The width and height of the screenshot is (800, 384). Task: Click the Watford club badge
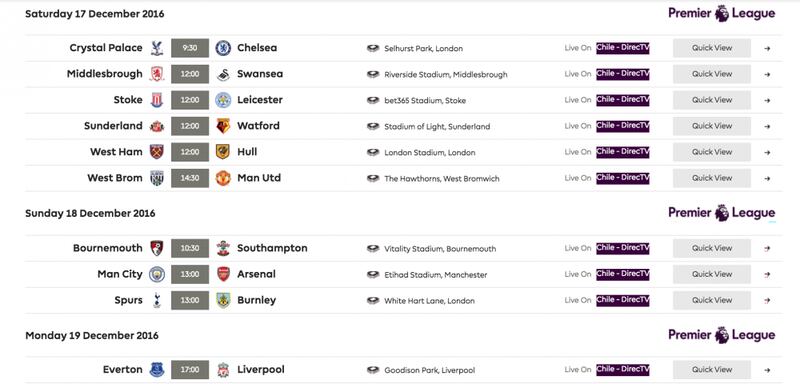(x=223, y=126)
